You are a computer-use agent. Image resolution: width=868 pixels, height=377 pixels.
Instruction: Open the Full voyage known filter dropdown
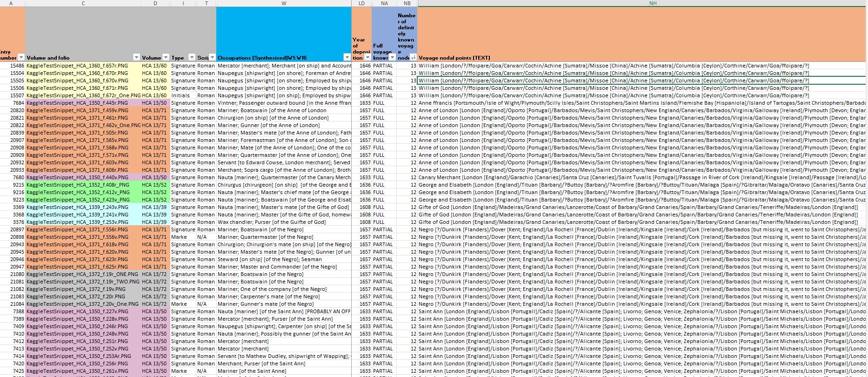tap(392, 58)
